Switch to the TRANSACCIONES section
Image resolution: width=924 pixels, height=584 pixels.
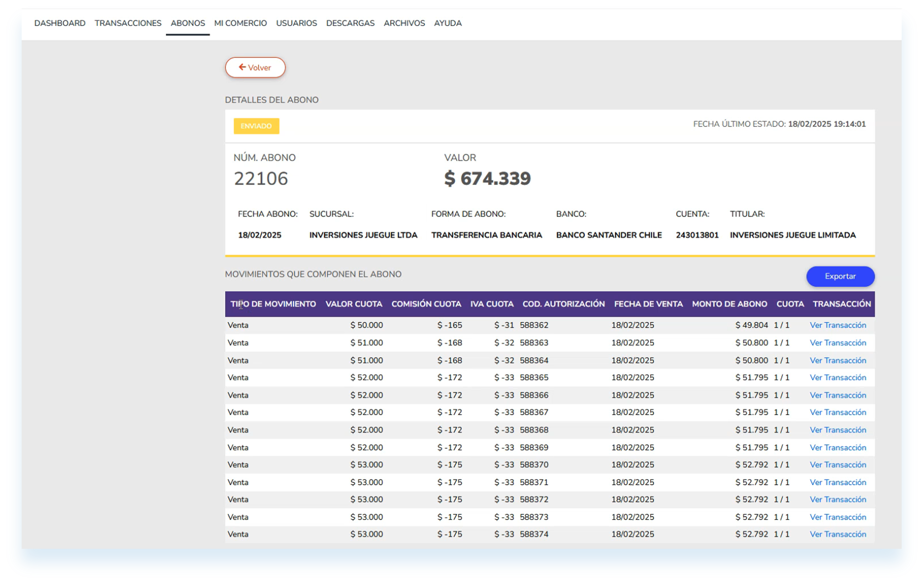point(128,23)
